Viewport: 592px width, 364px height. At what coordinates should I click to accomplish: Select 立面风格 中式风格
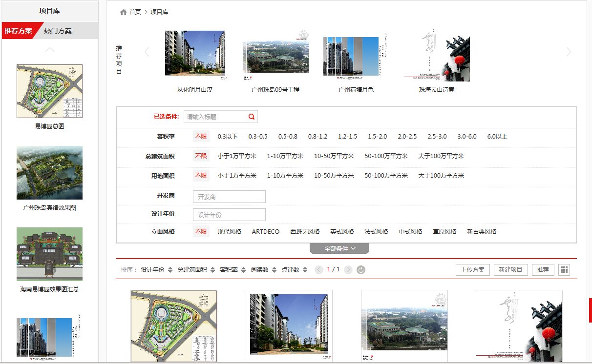pos(410,232)
